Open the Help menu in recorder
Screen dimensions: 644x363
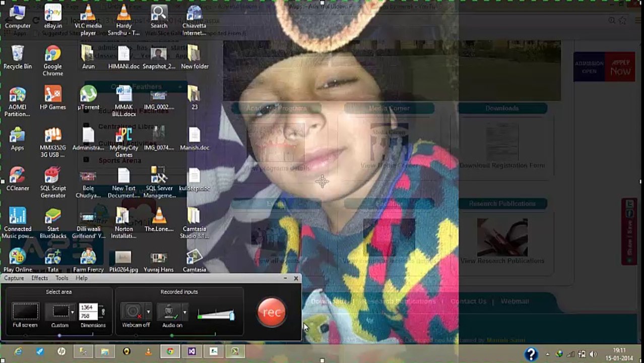82,278
